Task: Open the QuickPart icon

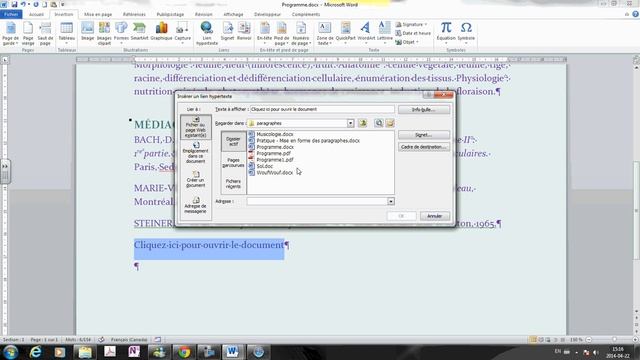Action: click(345, 33)
